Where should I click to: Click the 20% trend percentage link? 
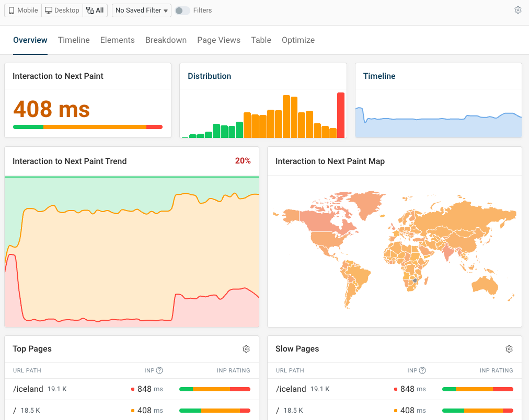[x=243, y=161]
